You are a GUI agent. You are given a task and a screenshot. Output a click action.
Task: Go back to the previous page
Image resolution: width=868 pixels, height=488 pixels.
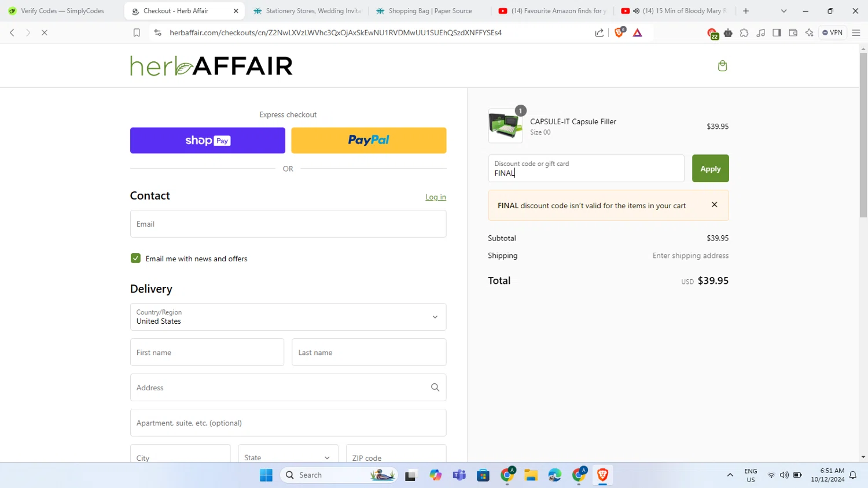point(12,33)
